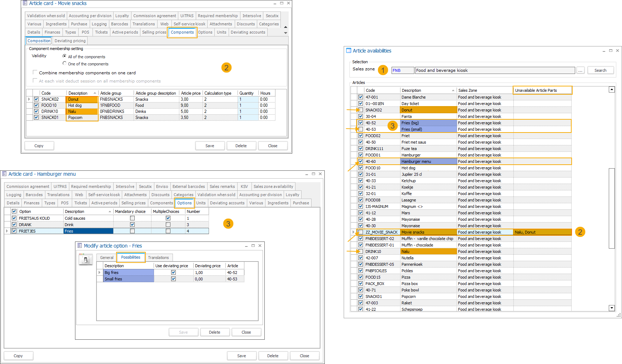622x364 pixels.
Task: Click Save in the Hamburger menu card
Action: 242,356
